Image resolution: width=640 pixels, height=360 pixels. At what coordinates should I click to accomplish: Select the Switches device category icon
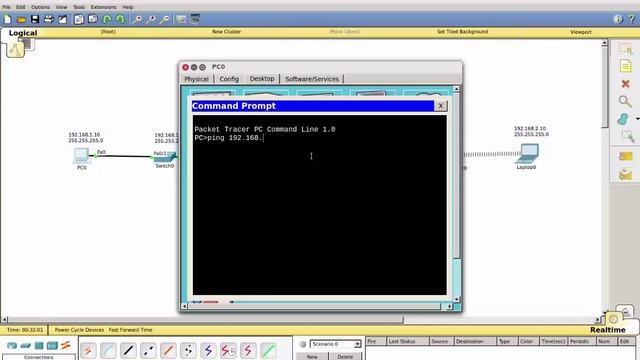coord(25,346)
